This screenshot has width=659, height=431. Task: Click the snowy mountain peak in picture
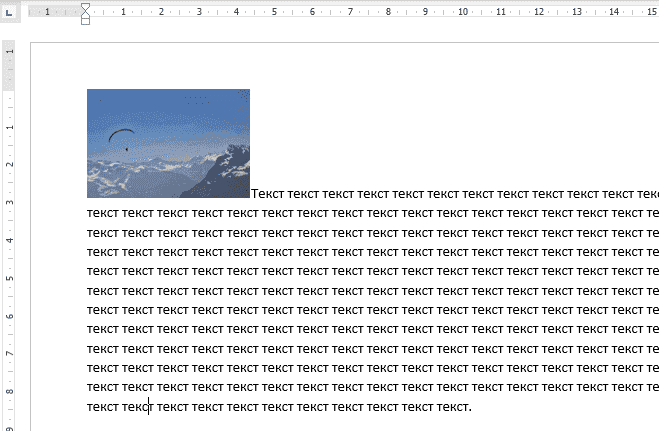tap(235, 155)
